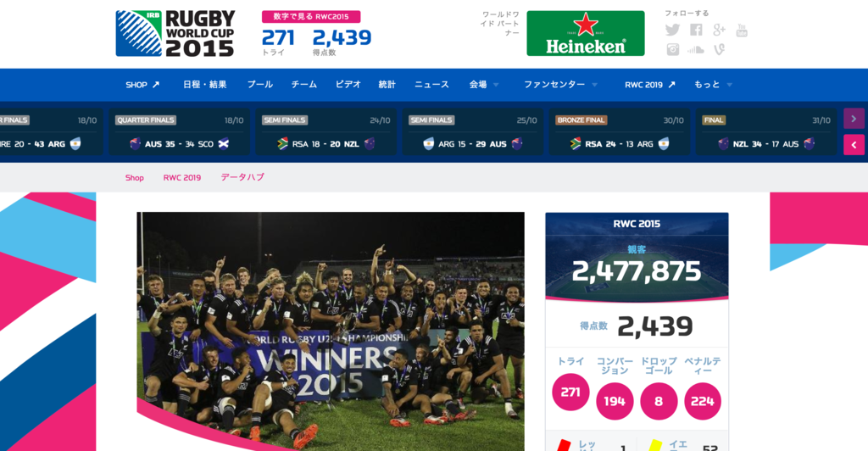Expand the 会場 dropdown menu
The image size is (868, 451).
coord(484,85)
